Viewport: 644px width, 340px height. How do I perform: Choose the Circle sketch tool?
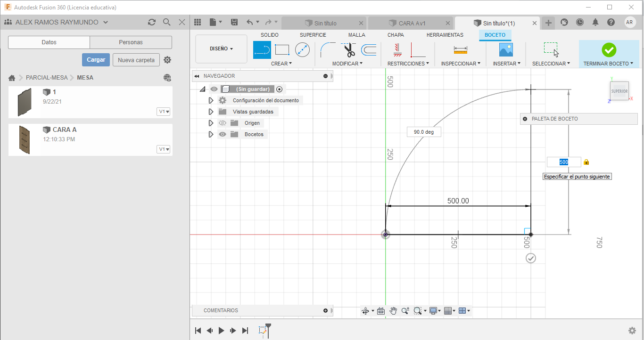click(x=302, y=49)
